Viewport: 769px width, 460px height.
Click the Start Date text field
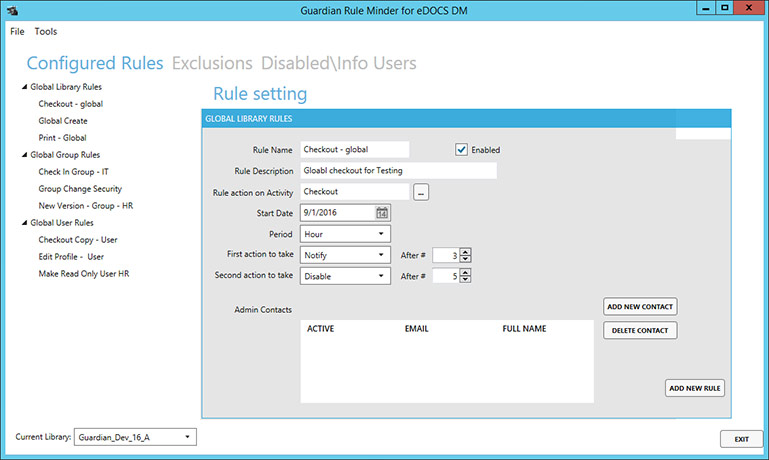(337, 213)
